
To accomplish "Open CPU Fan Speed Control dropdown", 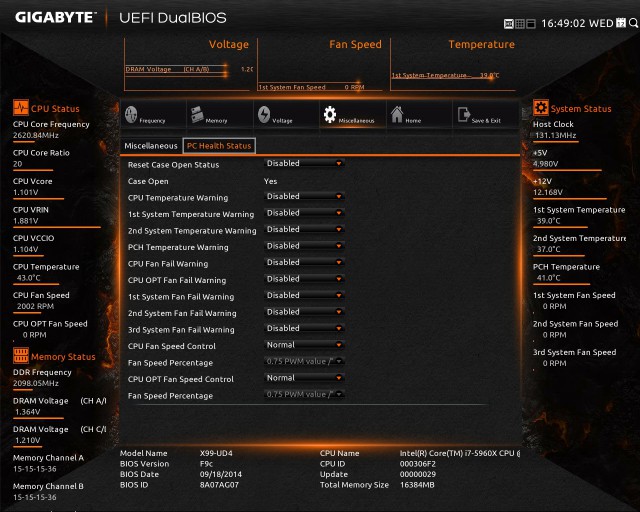I will pyautogui.click(x=304, y=345).
